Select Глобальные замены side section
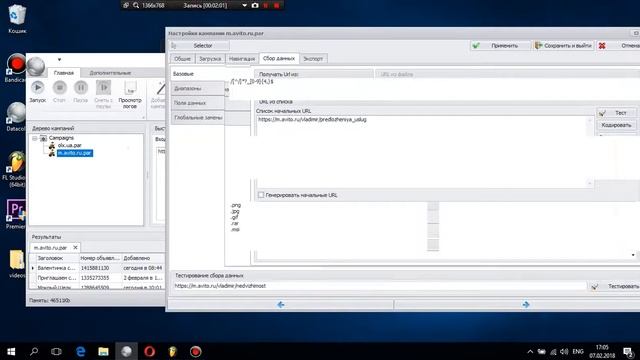 [x=198, y=118]
